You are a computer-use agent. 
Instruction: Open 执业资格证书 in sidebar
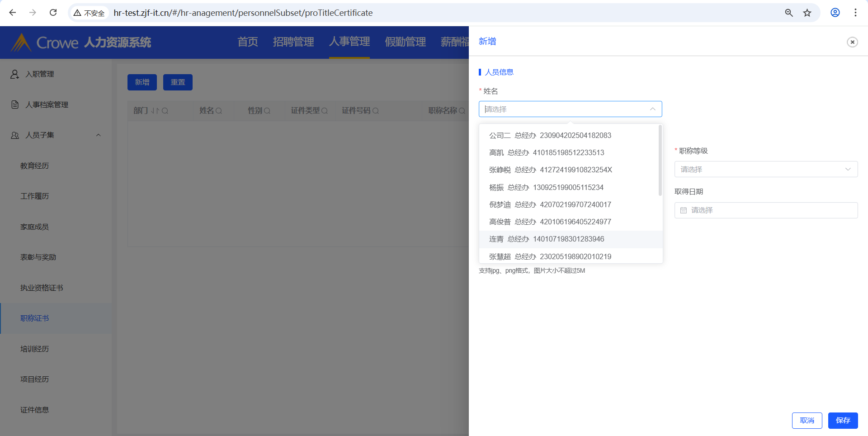point(42,288)
